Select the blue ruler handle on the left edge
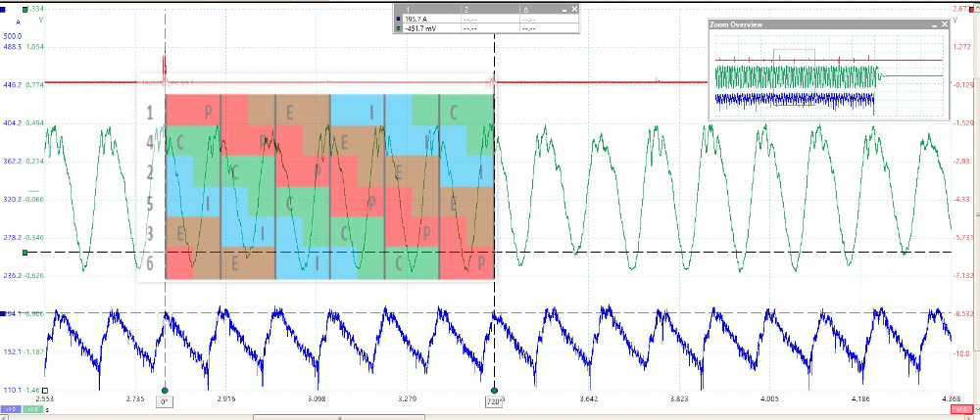Viewport: 980px width, 420px height. click(x=5, y=313)
